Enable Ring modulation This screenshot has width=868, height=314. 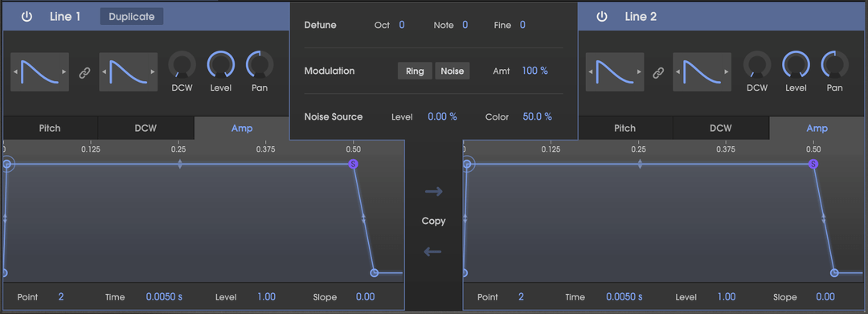(x=415, y=71)
